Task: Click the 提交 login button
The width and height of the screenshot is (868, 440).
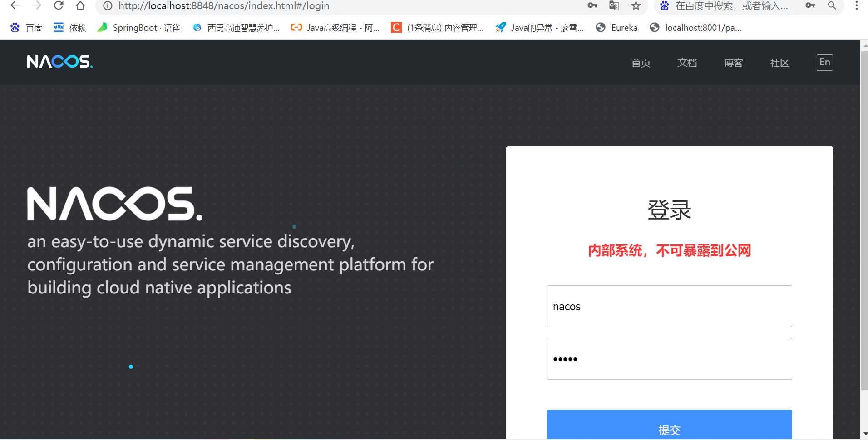Action: tap(669, 429)
